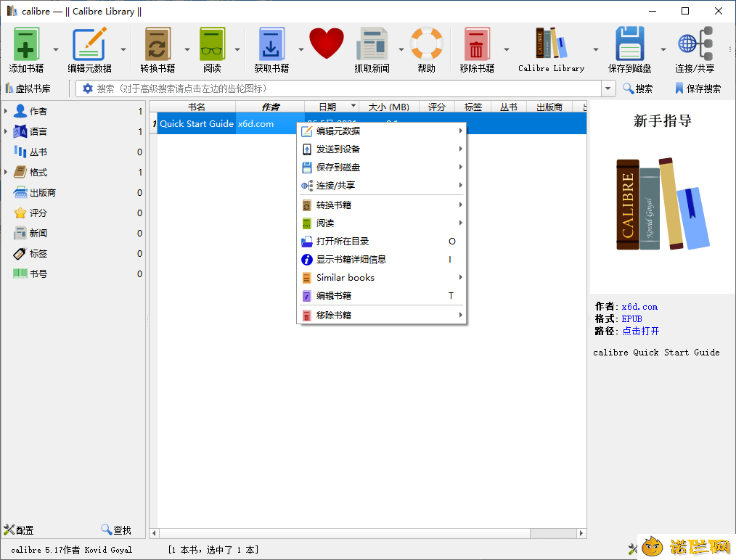Click the red heart donate icon
Viewport: 736px width, 560px height.
click(326, 43)
